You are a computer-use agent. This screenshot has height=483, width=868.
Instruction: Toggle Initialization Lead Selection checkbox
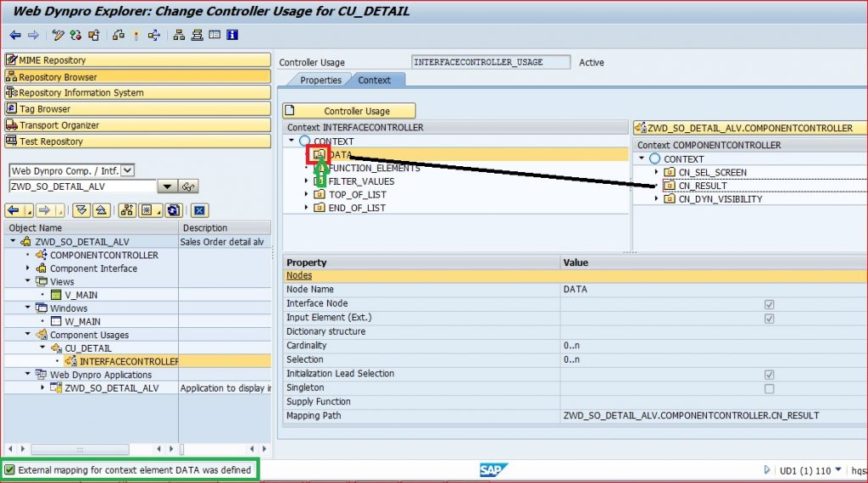[769, 375]
